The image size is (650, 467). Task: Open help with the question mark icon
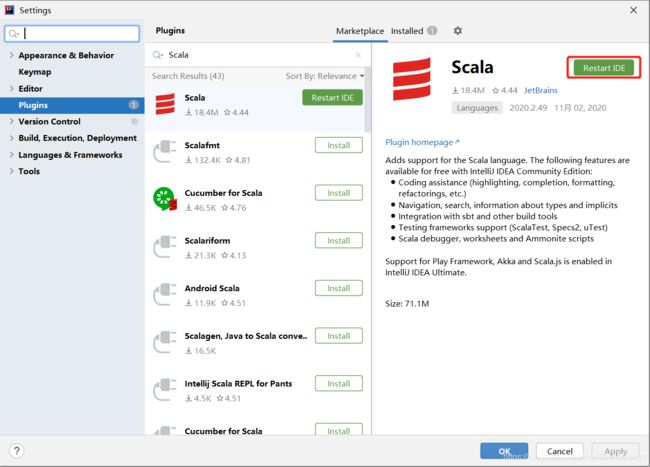pyautogui.click(x=17, y=451)
